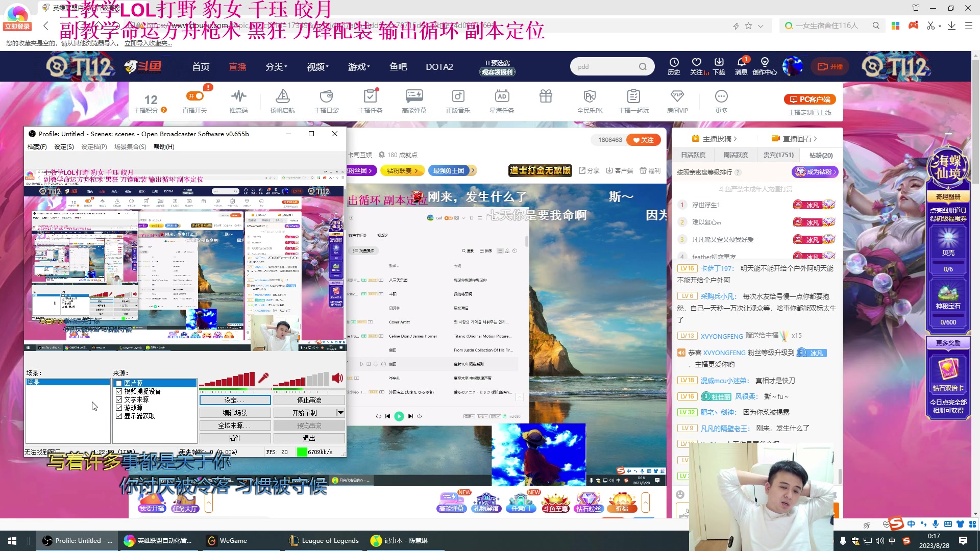The width and height of the screenshot is (980, 551).
Task: Open the 房间VIP diamond icon
Action: point(677,101)
